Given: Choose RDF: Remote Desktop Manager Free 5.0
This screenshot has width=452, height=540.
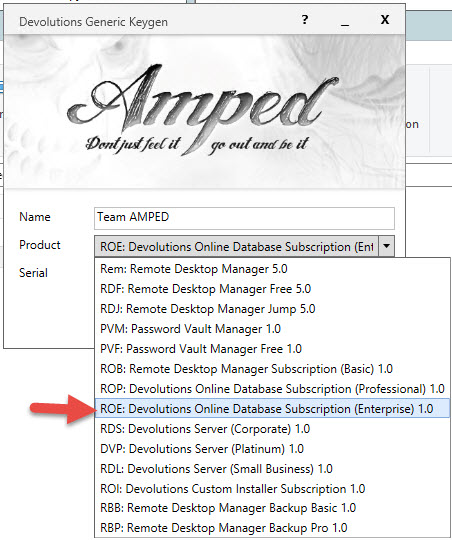Looking at the screenshot, I should click(272, 289).
